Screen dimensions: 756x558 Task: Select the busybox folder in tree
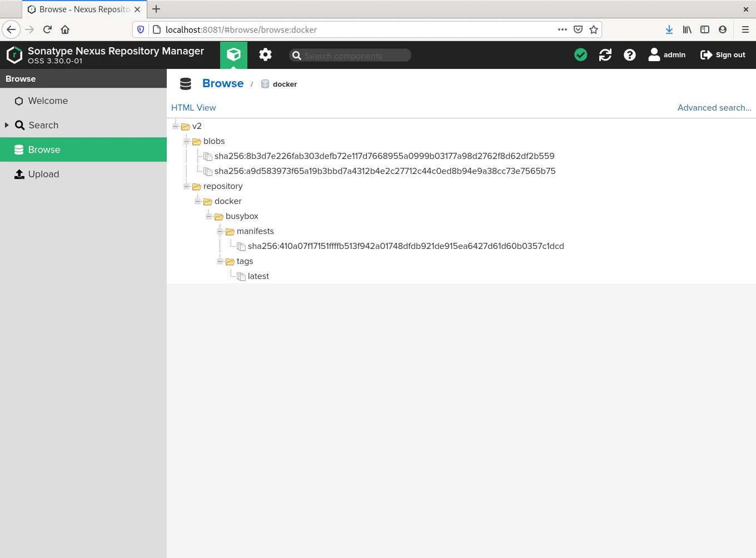pyautogui.click(x=242, y=216)
